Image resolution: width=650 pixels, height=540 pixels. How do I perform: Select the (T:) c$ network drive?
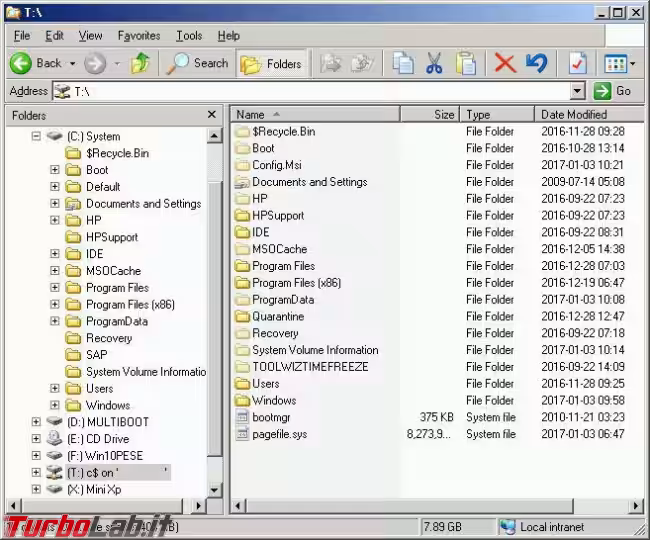point(118,472)
